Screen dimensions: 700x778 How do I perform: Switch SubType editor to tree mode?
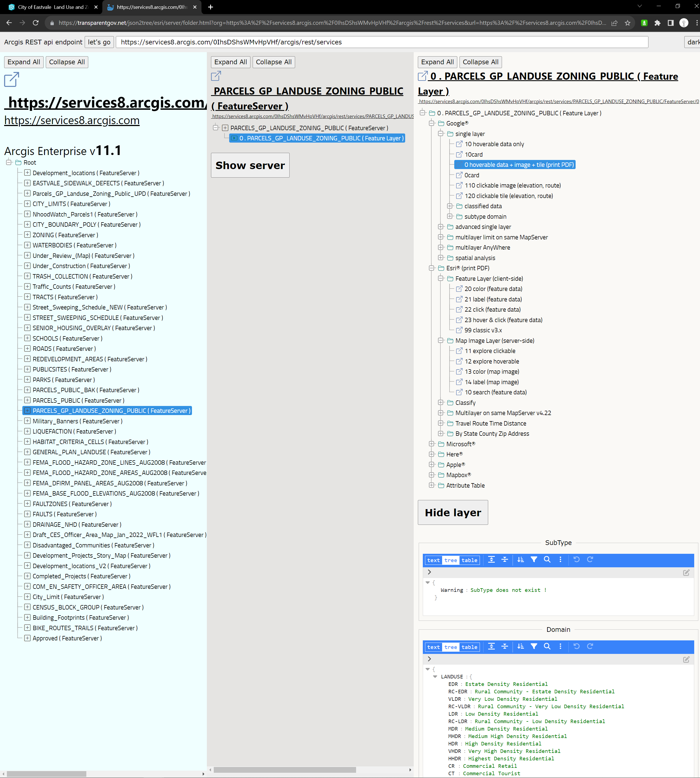[451, 560]
